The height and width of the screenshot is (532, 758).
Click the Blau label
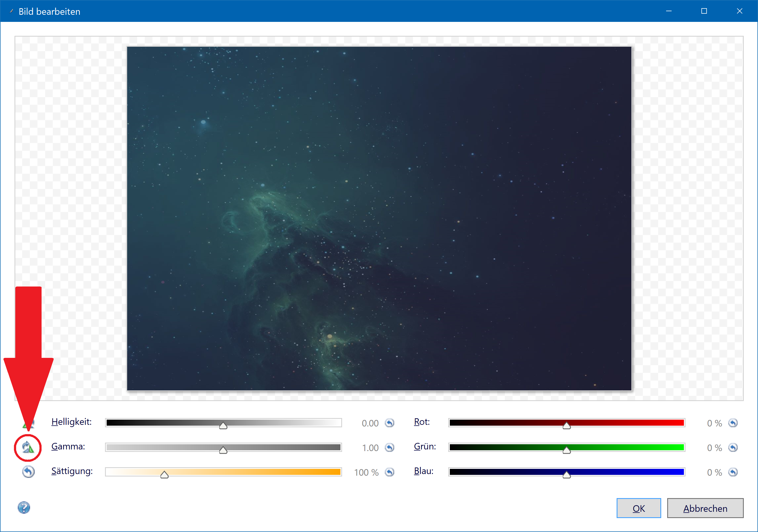coord(424,471)
